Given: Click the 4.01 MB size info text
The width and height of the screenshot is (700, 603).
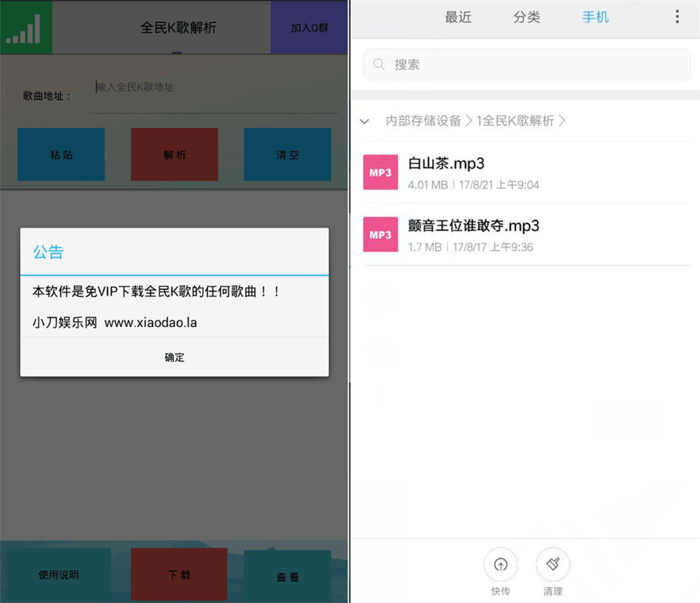Looking at the screenshot, I should coord(427,185).
